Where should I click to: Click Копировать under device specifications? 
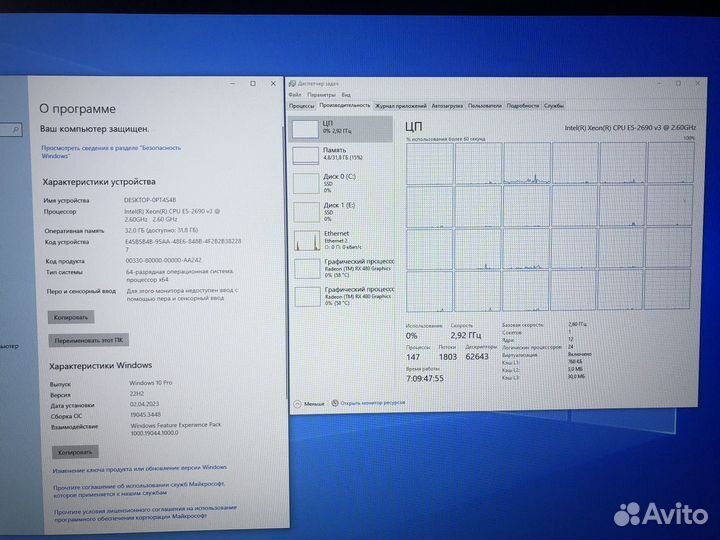coord(71,317)
